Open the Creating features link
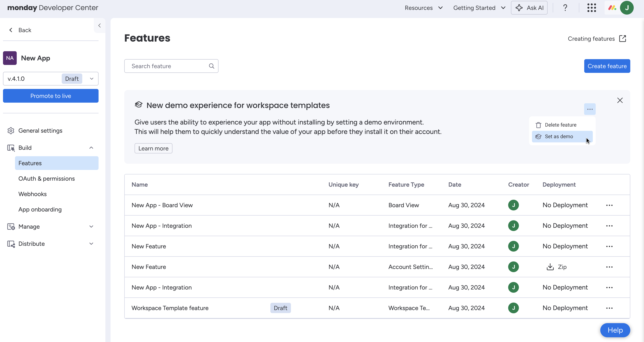 (x=591, y=39)
